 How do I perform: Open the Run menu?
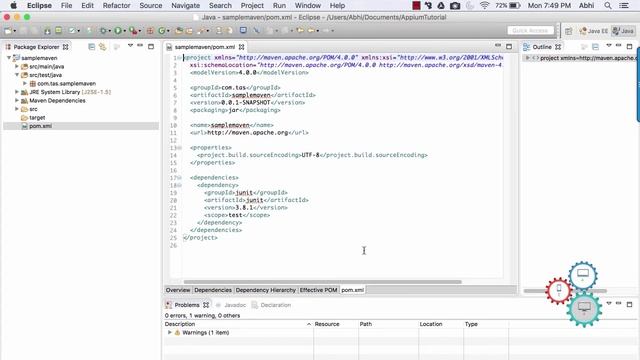pos(279,6)
